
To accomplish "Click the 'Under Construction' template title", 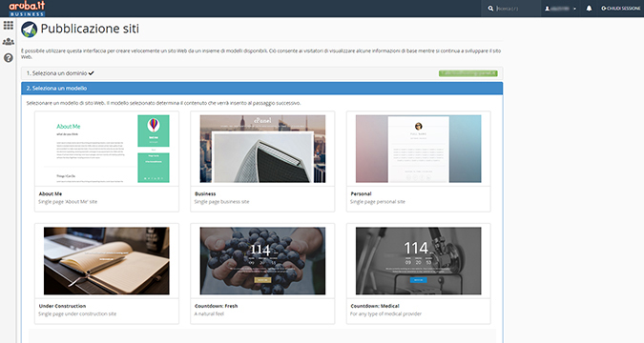I will click(62, 306).
